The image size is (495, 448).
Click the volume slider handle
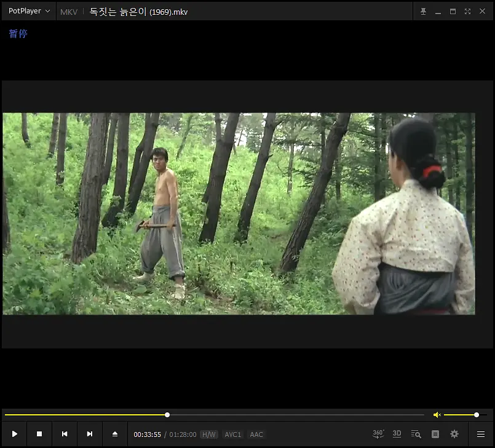(477, 415)
